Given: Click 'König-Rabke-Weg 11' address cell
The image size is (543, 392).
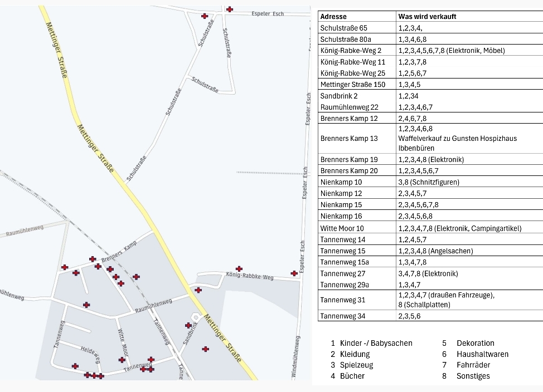Looking at the screenshot, I should coord(357,62).
